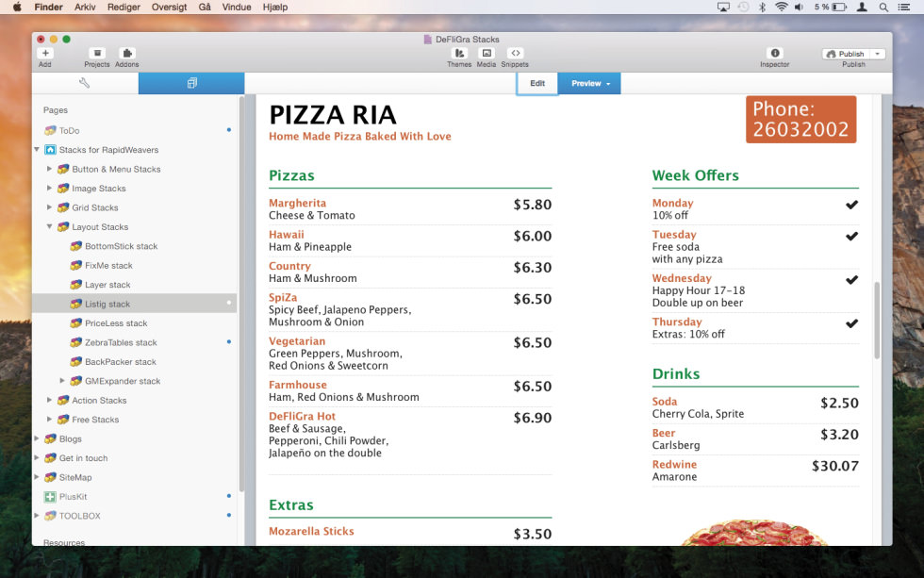Expand the Action Stacks folder
Image resolution: width=924 pixels, height=578 pixels.
(x=49, y=400)
